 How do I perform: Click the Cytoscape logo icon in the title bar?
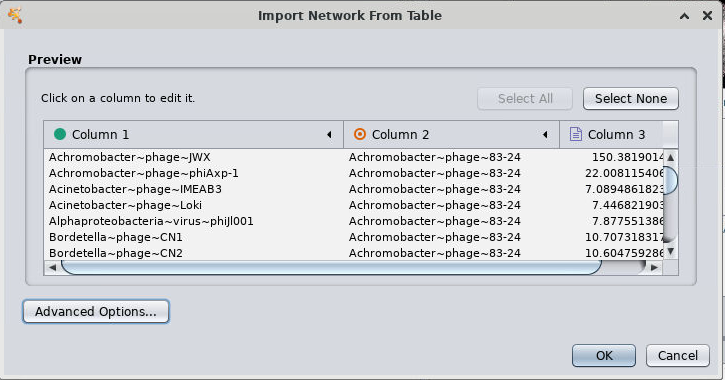[x=15, y=15]
